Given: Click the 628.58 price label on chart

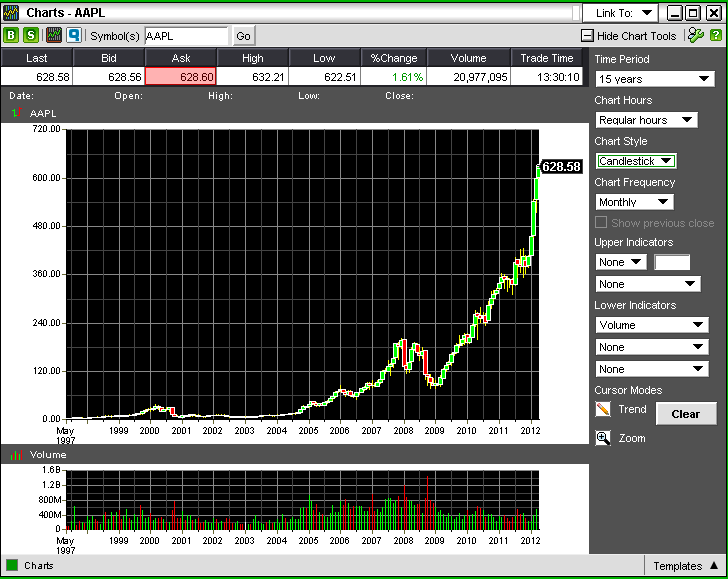Looking at the screenshot, I should [561, 167].
